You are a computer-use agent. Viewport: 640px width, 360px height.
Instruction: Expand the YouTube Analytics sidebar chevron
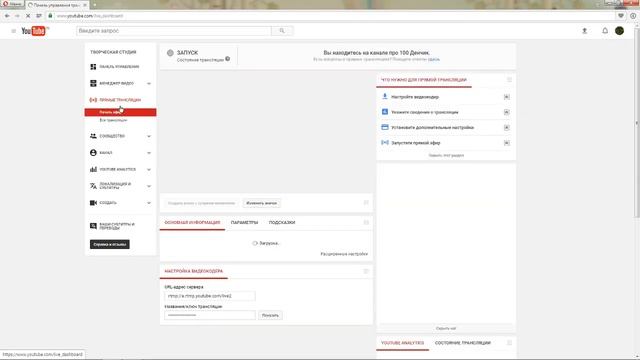[149, 169]
